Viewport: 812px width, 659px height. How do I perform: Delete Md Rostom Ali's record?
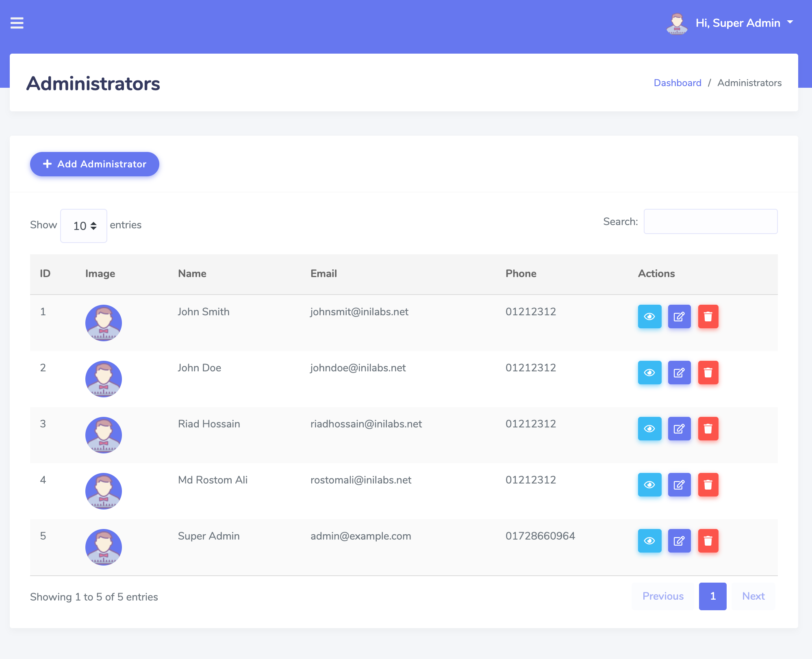[x=708, y=485]
